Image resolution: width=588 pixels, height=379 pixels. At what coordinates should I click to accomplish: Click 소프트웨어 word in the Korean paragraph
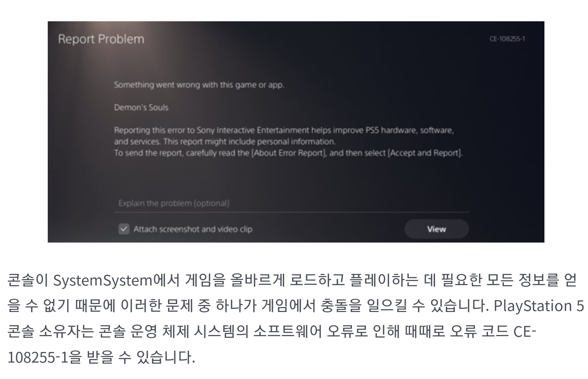click(x=288, y=332)
